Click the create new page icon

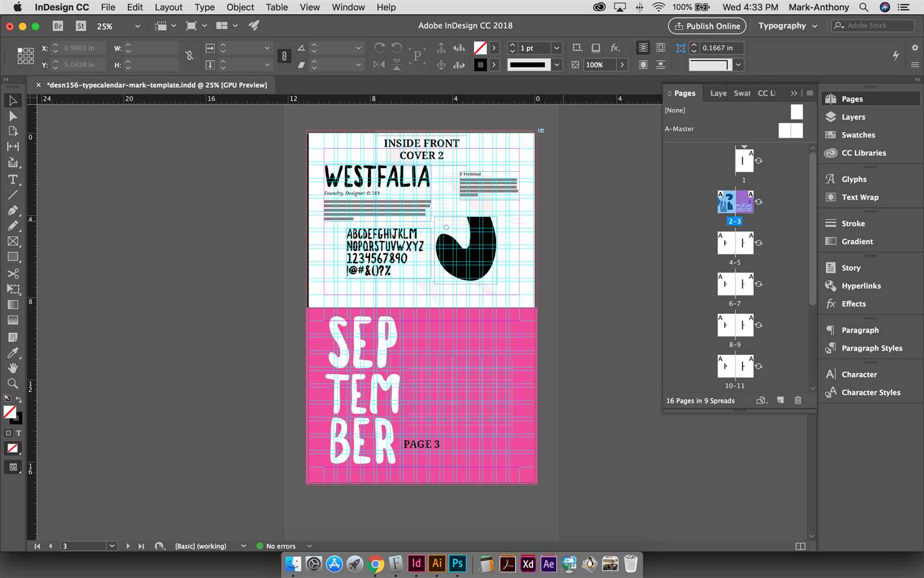pyautogui.click(x=780, y=400)
